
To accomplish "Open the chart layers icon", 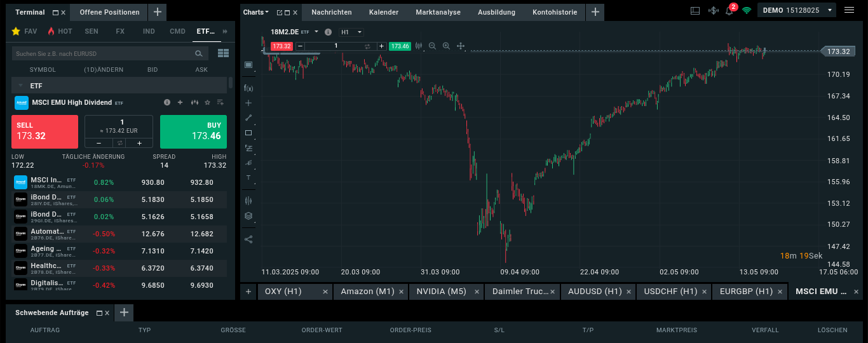I will (x=248, y=216).
